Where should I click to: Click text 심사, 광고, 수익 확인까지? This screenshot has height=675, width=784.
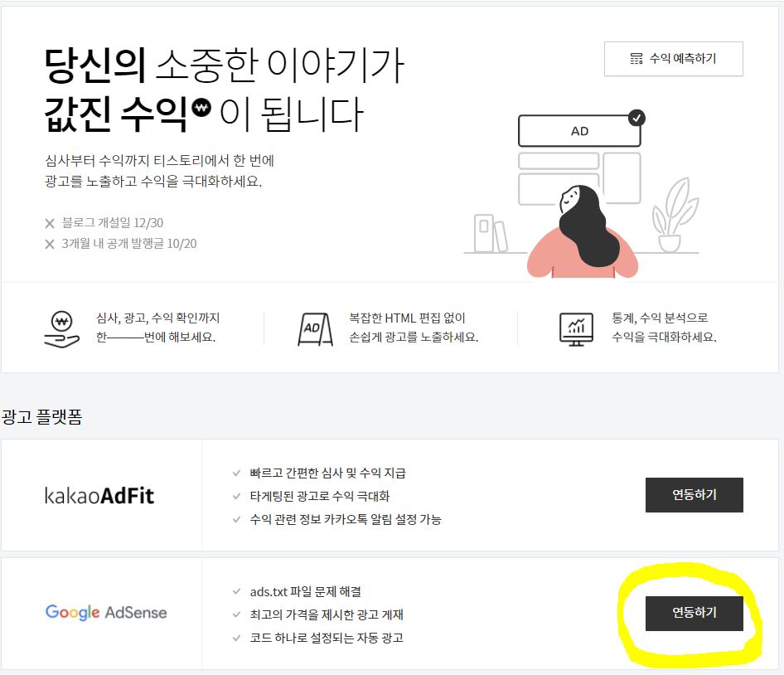(158, 318)
